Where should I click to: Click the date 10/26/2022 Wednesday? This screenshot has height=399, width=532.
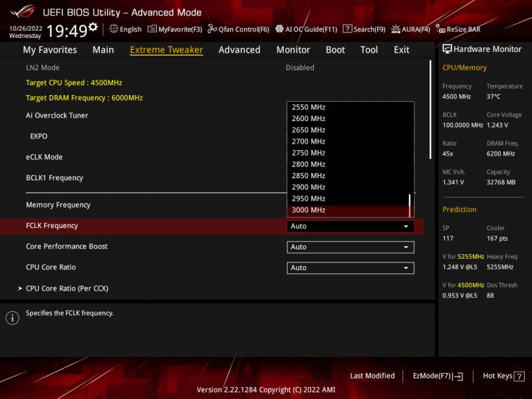click(25, 32)
